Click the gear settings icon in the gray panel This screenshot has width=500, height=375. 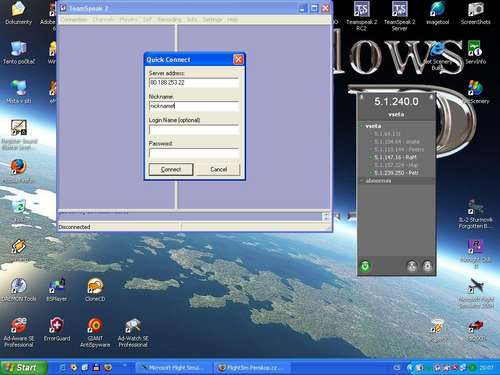pyautogui.click(x=427, y=266)
